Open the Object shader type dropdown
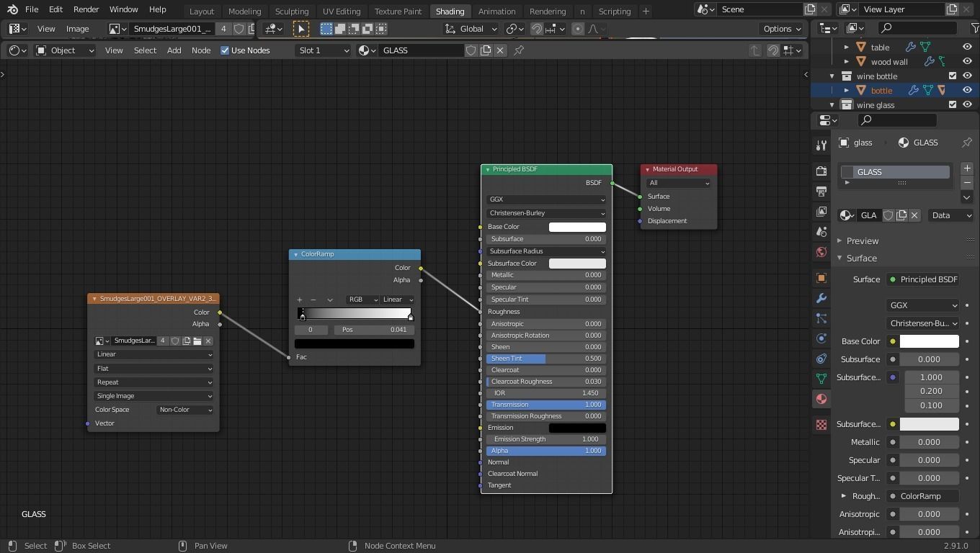Screen dimensions: 980x553 pos(65,50)
